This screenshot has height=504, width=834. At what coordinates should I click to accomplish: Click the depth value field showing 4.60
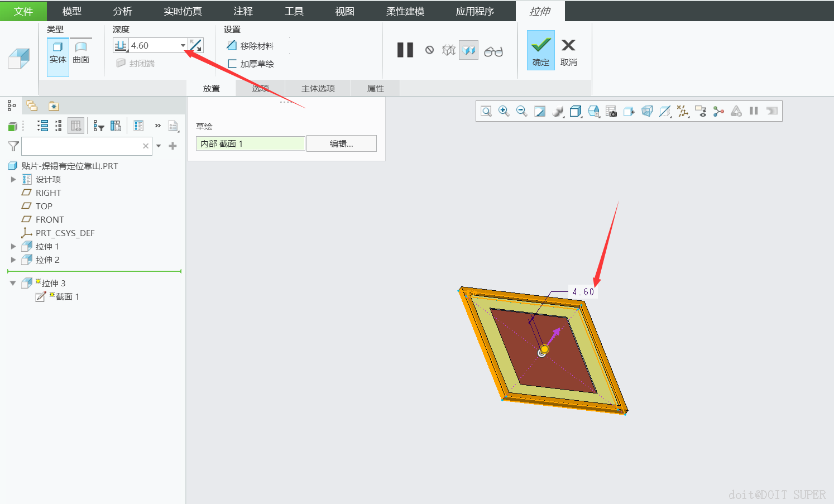pyautogui.click(x=154, y=46)
